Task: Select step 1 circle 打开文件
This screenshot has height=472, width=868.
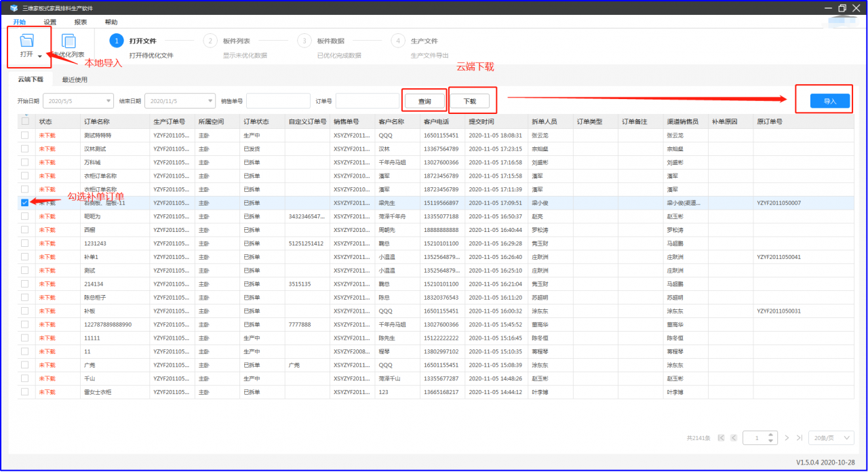Action: coord(117,41)
